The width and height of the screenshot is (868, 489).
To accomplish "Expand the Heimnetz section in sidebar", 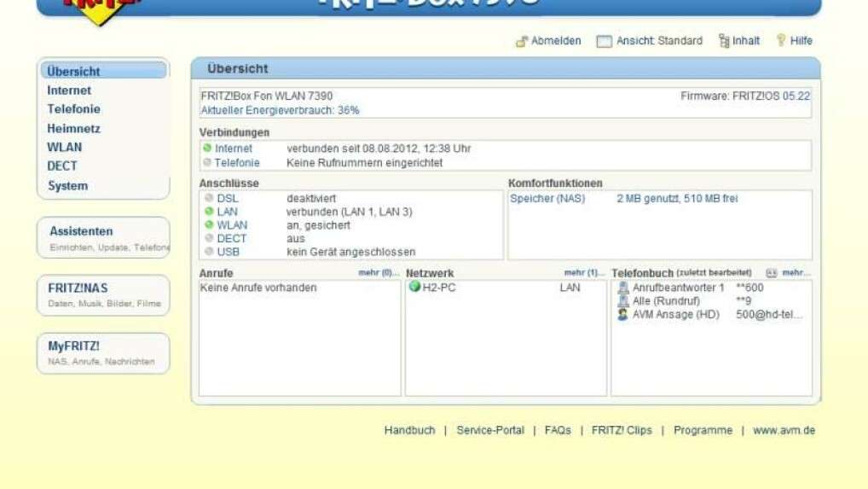I will pyautogui.click(x=73, y=128).
